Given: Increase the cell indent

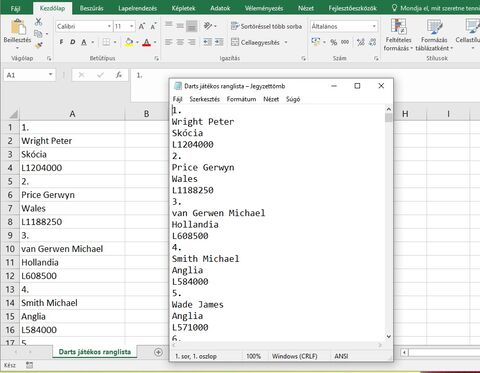Looking at the screenshot, I should (219, 42).
